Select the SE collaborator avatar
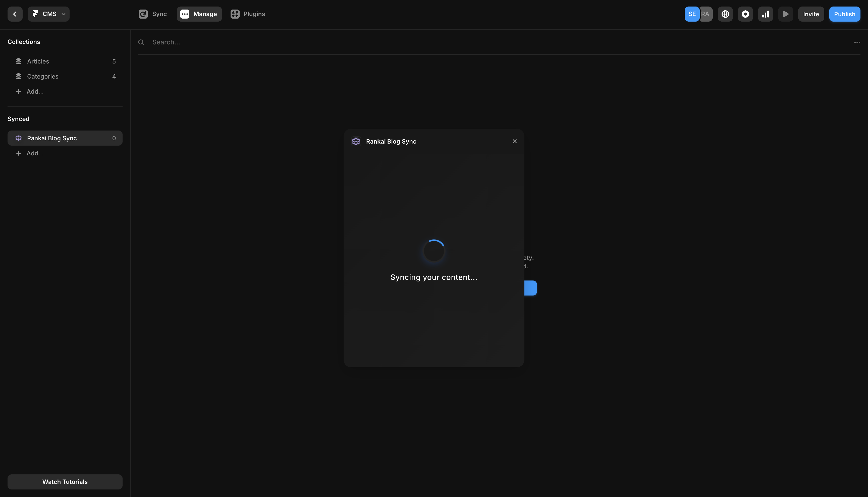 click(692, 14)
